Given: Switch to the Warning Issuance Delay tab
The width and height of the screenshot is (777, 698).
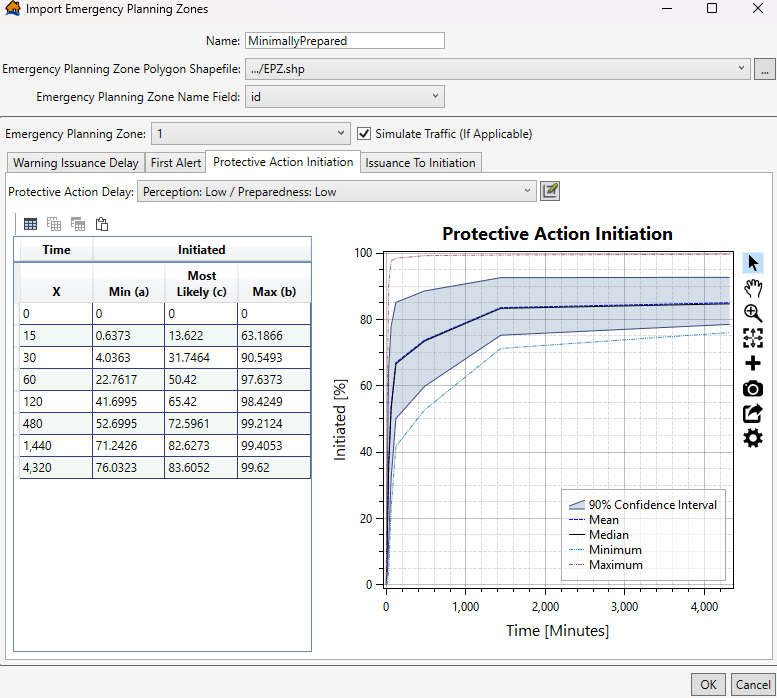Looking at the screenshot, I should point(76,163).
